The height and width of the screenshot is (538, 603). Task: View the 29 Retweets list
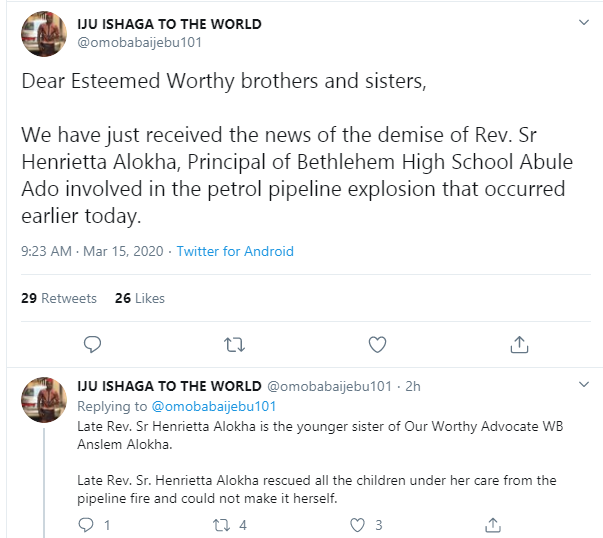tap(59, 298)
